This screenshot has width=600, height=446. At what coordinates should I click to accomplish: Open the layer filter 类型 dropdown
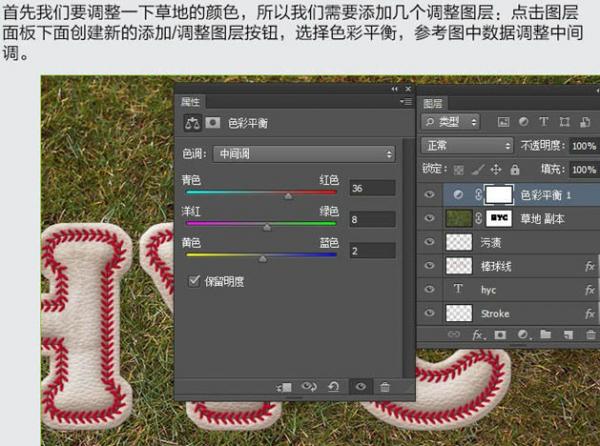click(x=451, y=122)
